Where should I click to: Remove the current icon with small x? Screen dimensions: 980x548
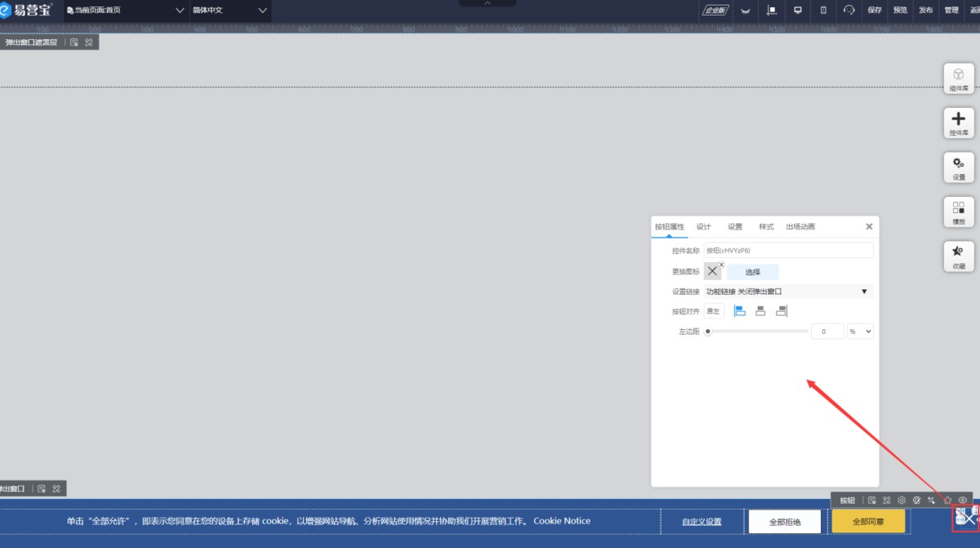[x=721, y=265]
